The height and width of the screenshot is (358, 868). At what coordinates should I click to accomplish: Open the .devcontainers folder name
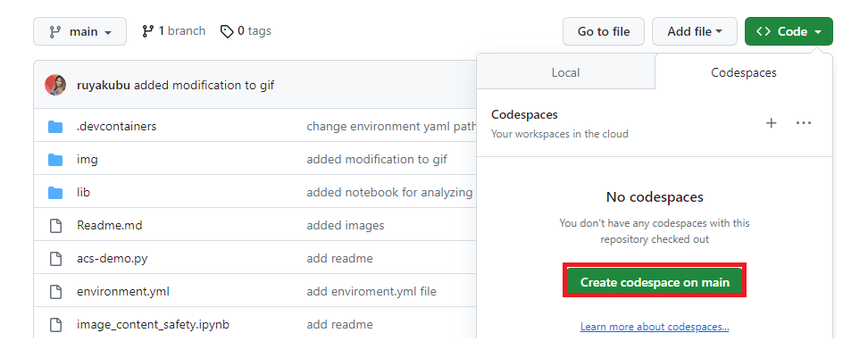click(117, 126)
